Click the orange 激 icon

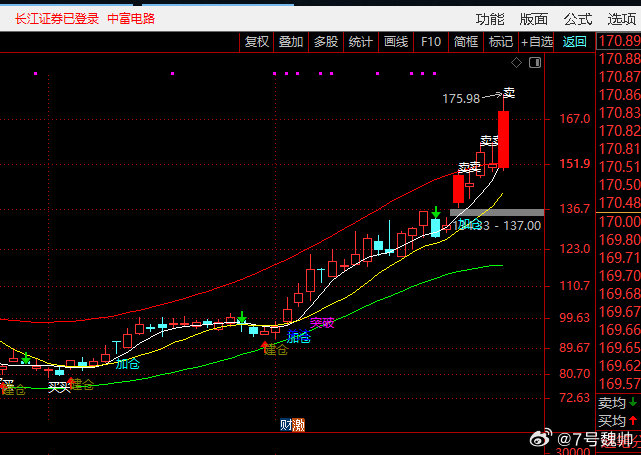click(298, 425)
